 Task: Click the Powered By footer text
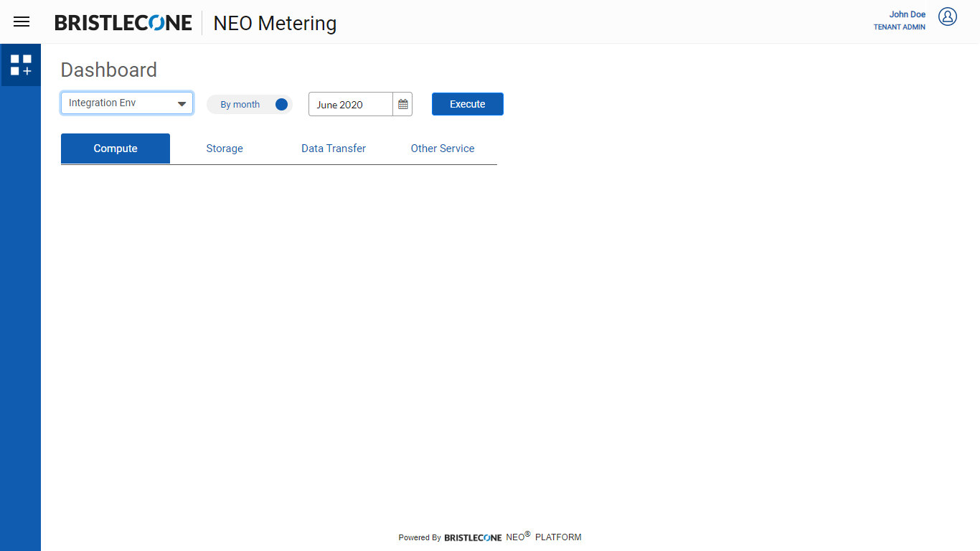[420, 537]
